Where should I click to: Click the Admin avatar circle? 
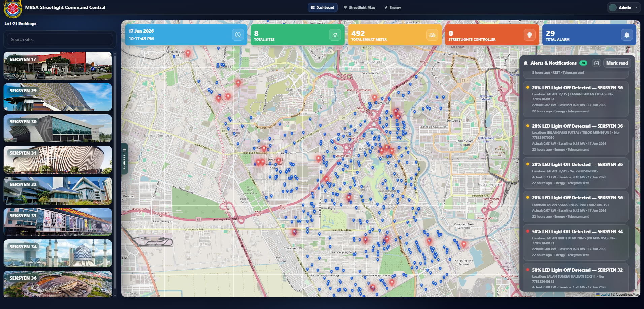pos(613,7)
